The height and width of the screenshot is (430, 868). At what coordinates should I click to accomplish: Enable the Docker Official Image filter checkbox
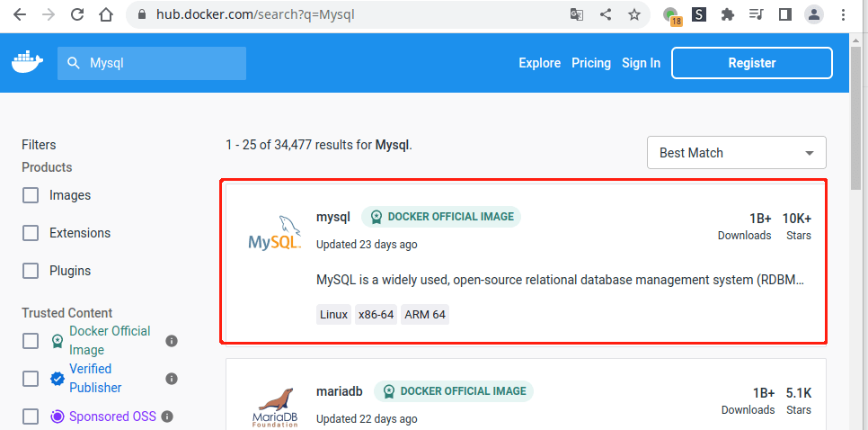[31, 341]
